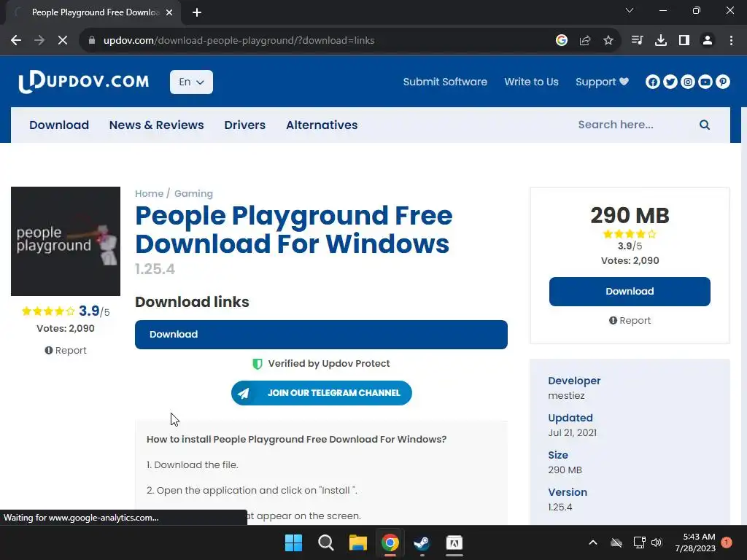Open Submit Software link

click(445, 82)
